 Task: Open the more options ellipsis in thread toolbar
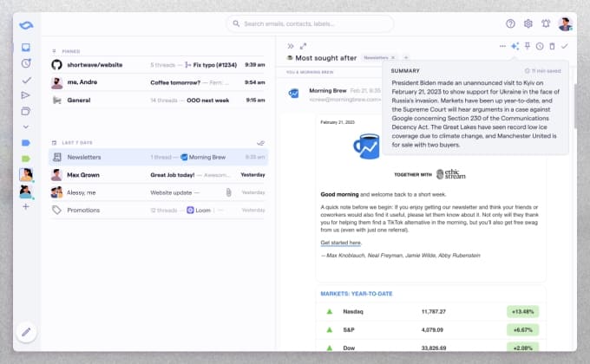click(x=502, y=46)
